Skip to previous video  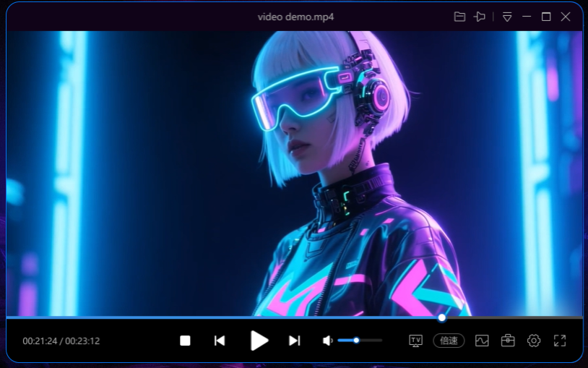coord(220,341)
